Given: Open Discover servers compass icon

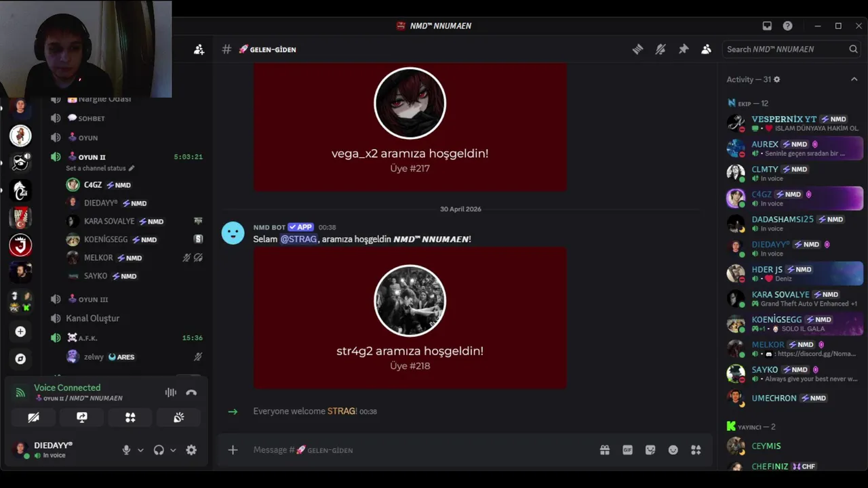Looking at the screenshot, I should click(x=20, y=359).
